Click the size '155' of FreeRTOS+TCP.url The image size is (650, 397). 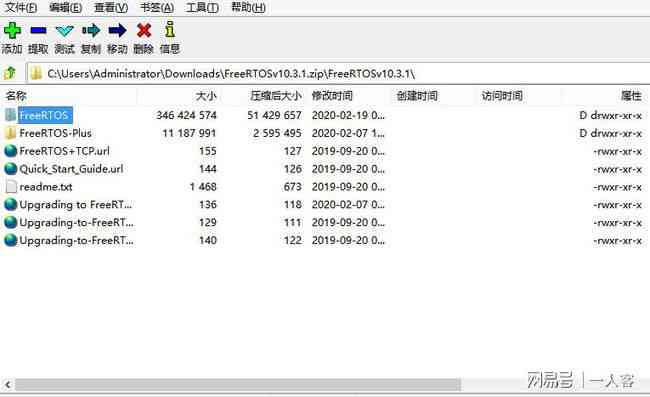(208, 151)
